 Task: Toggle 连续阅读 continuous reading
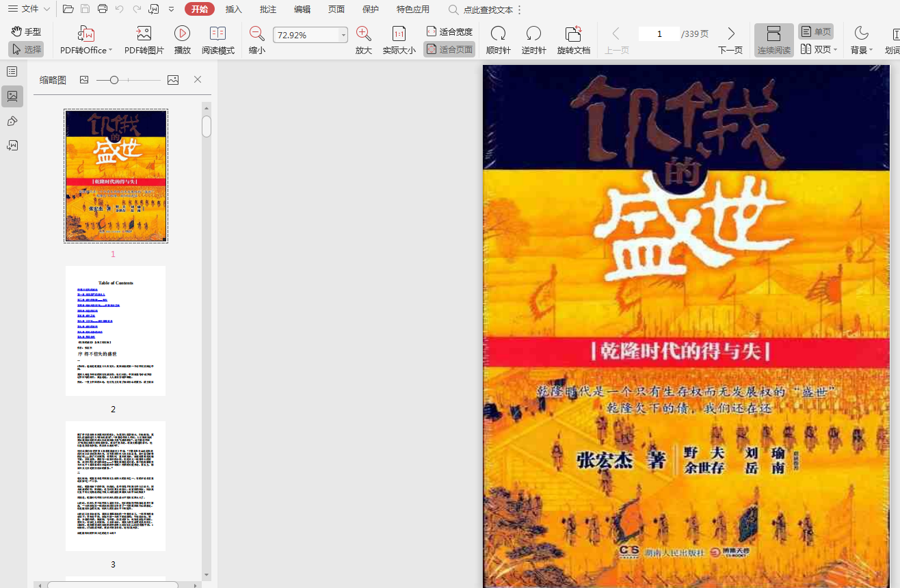click(x=774, y=40)
